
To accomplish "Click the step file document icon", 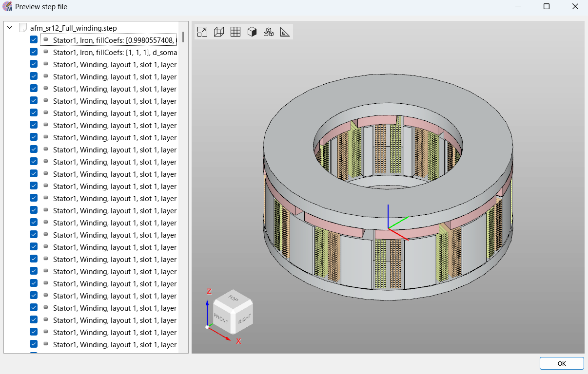I will 22,27.
